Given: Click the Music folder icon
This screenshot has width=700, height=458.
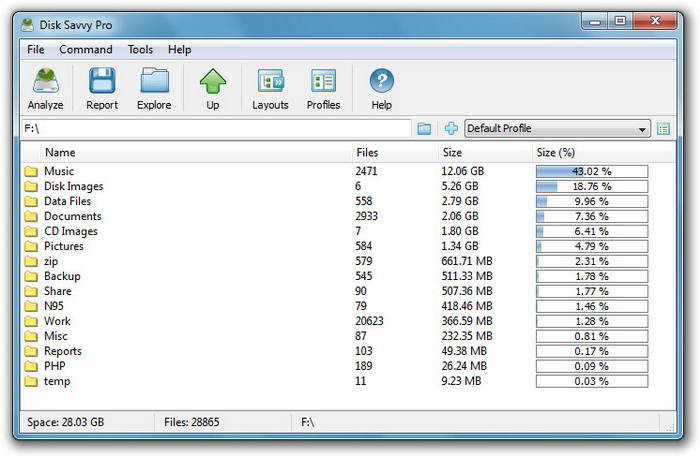Looking at the screenshot, I should tap(31, 171).
